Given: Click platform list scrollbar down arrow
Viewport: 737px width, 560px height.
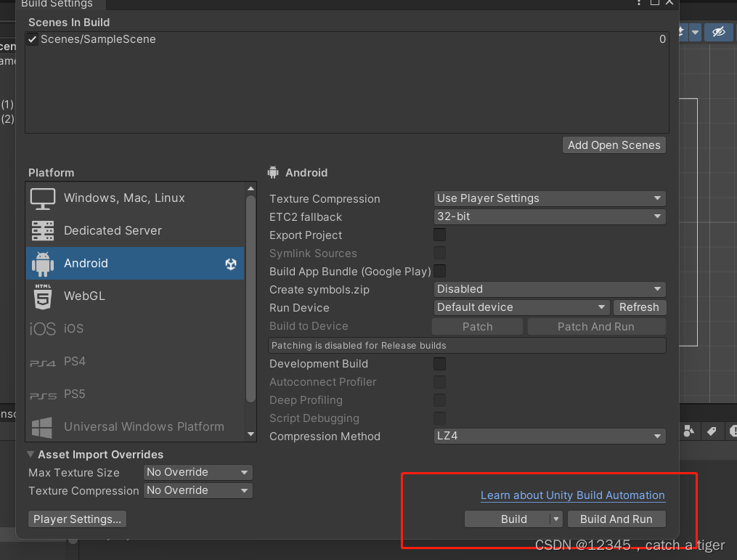Looking at the screenshot, I should point(251,434).
